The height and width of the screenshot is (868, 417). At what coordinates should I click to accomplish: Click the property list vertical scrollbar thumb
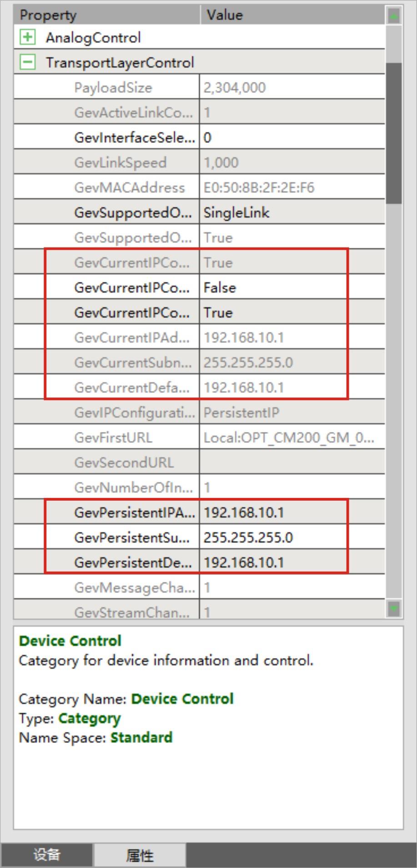(x=393, y=133)
